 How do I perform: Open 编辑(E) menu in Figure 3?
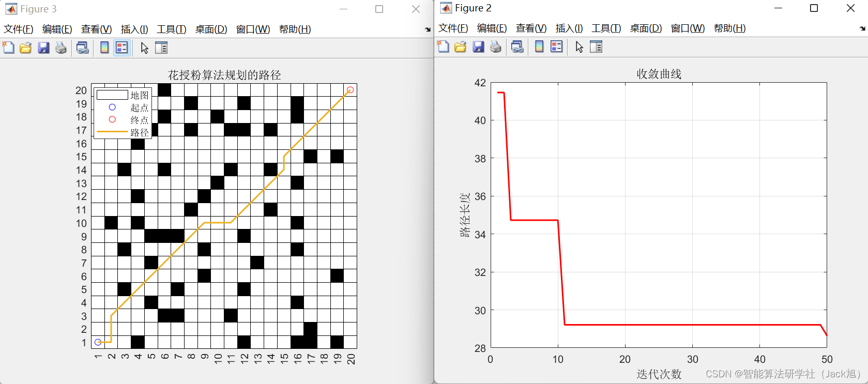(57, 29)
